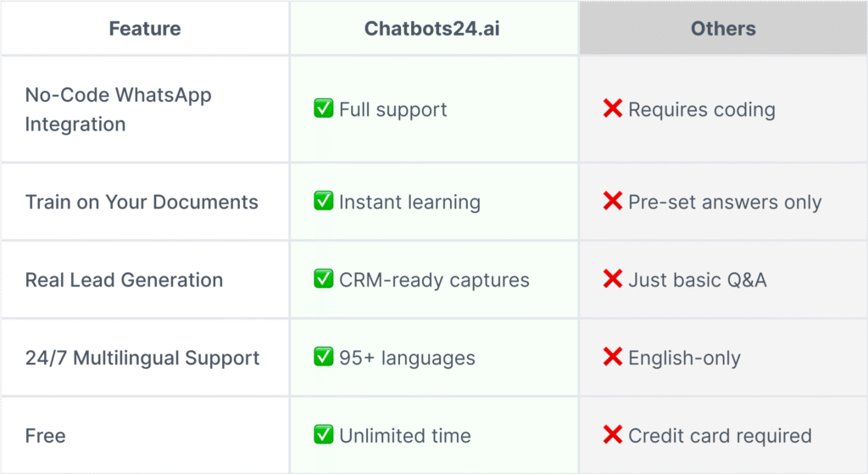Click the red X next to Pre-set answers only
Viewport: 868px width, 474px height.
[613, 201]
